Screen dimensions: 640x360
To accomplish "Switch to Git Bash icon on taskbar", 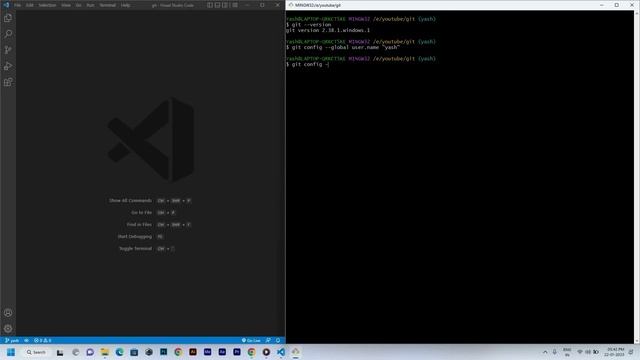I will click(296, 352).
